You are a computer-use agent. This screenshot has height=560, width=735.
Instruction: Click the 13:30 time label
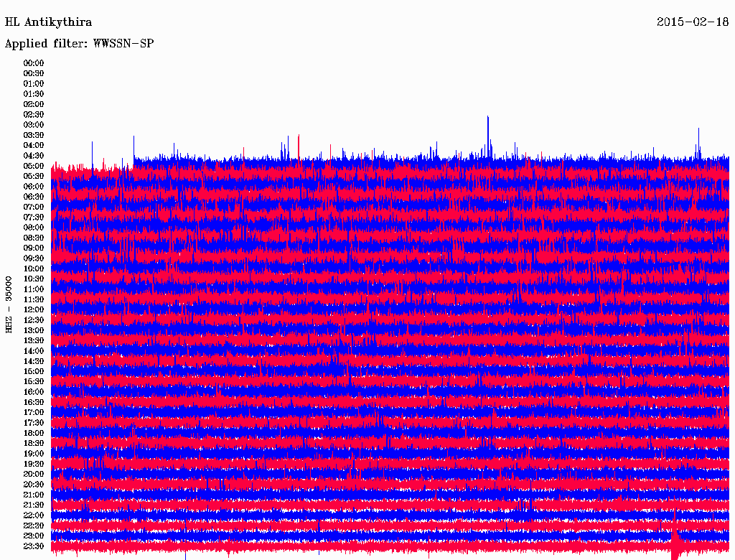coord(34,340)
